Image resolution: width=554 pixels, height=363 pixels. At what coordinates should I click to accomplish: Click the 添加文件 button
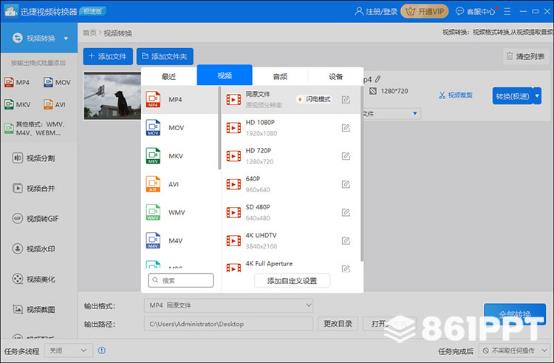point(108,56)
